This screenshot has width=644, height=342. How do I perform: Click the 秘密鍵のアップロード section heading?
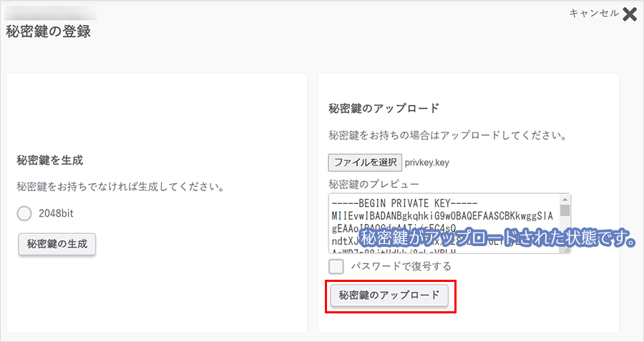pos(384,109)
